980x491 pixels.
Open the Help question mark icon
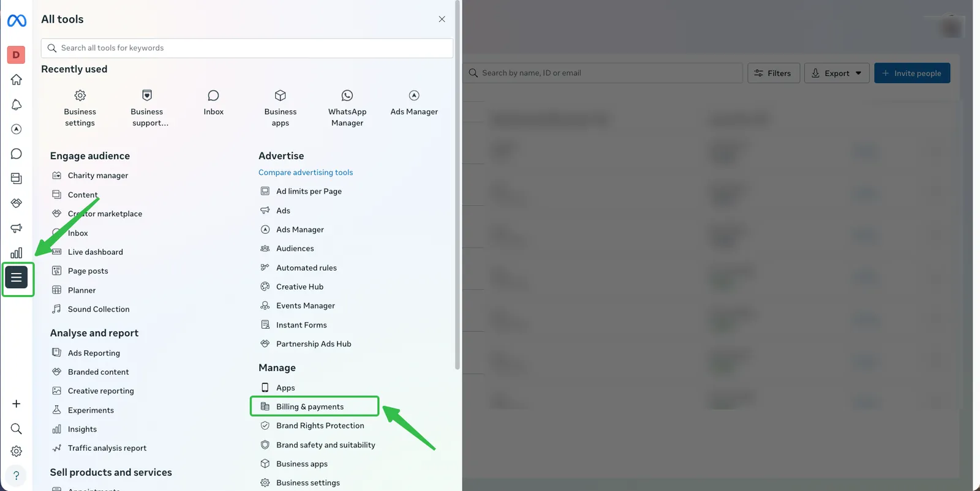point(17,475)
